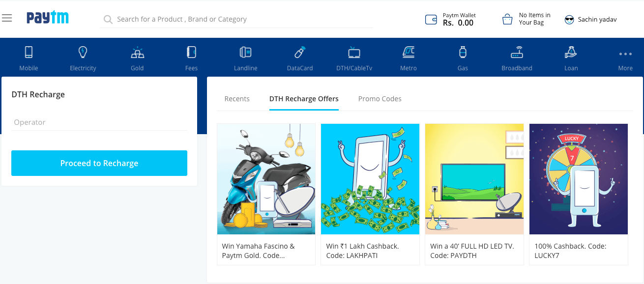The height and width of the screenshot is (284, 644).
Task: Open the LUCKY7 100% Cashback offer image
Action: 579,179
